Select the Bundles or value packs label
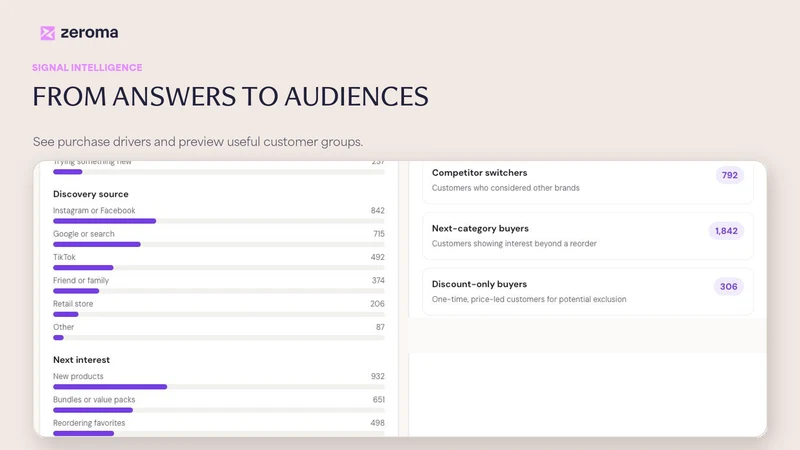Viewport: 800px width, 450px height. (x=94, y=399)
